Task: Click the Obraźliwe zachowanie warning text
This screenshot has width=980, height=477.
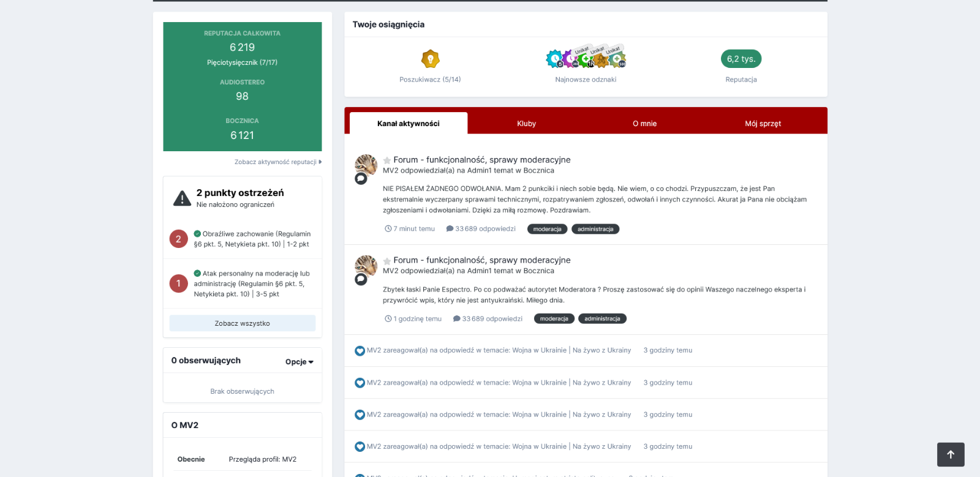Action: coord(252,239)
